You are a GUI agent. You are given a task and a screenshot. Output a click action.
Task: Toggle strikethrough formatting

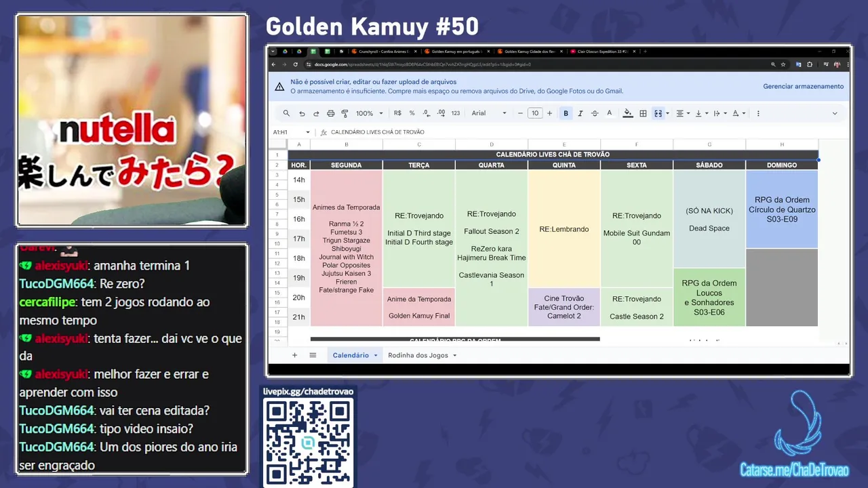[595, 113]
